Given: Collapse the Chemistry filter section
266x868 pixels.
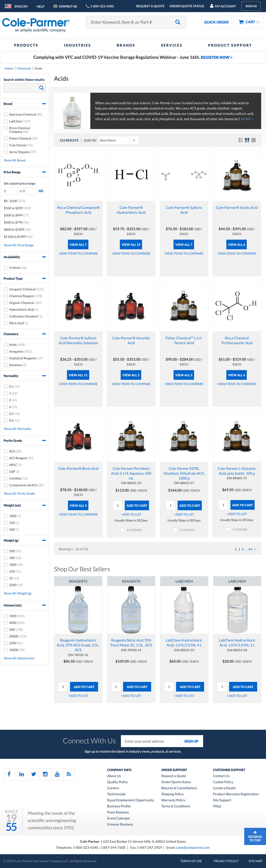Looking at the screenshot, I should 44,334.
